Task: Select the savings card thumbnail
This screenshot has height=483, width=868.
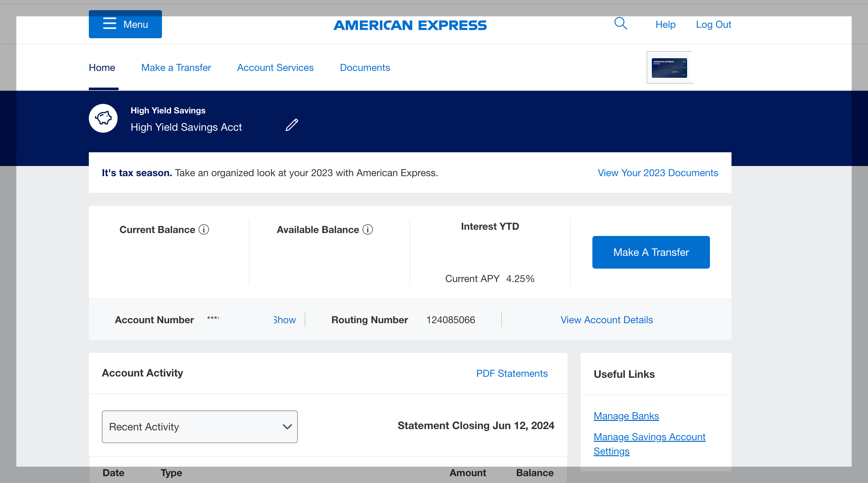Action: point(669,68)
